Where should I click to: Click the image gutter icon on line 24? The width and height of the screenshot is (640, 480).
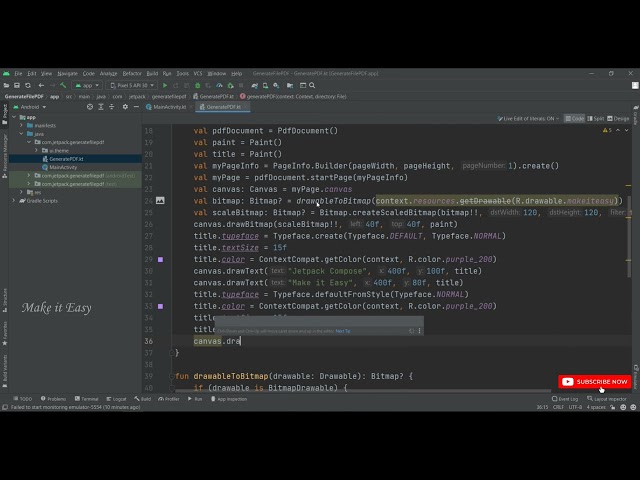coord(160,200)
